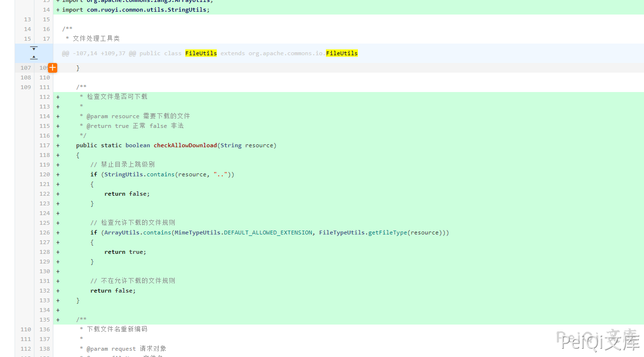Click highlighted FileUtils after org.apache.commons.io
This screenshot has height=357, width=644.
341,53
